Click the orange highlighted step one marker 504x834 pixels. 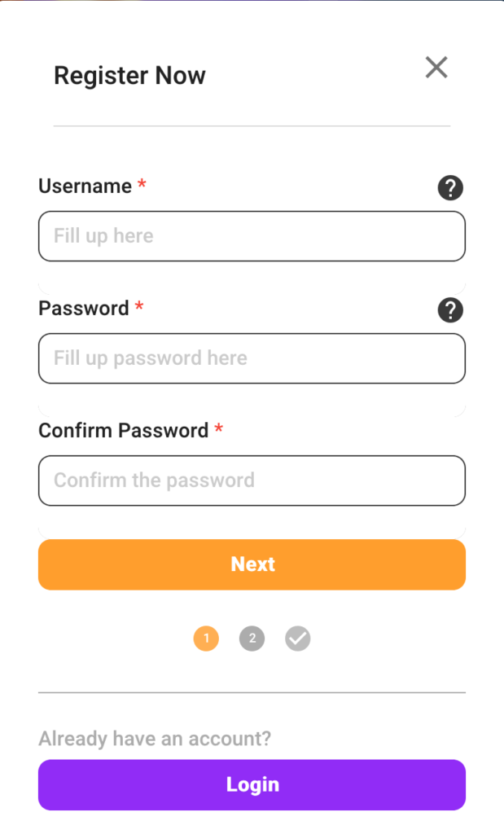206,639
